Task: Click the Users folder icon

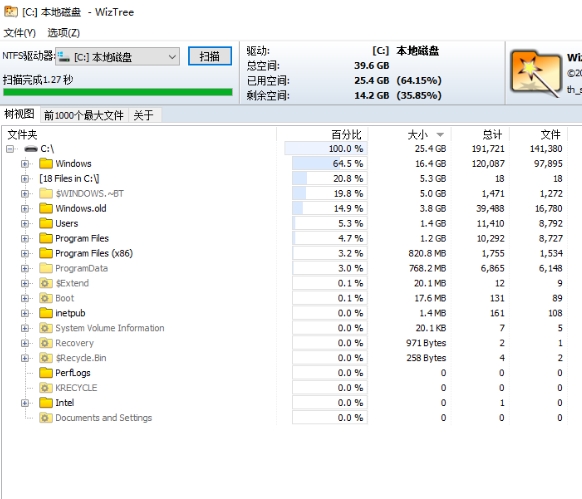Action: [x=46, y=223]
